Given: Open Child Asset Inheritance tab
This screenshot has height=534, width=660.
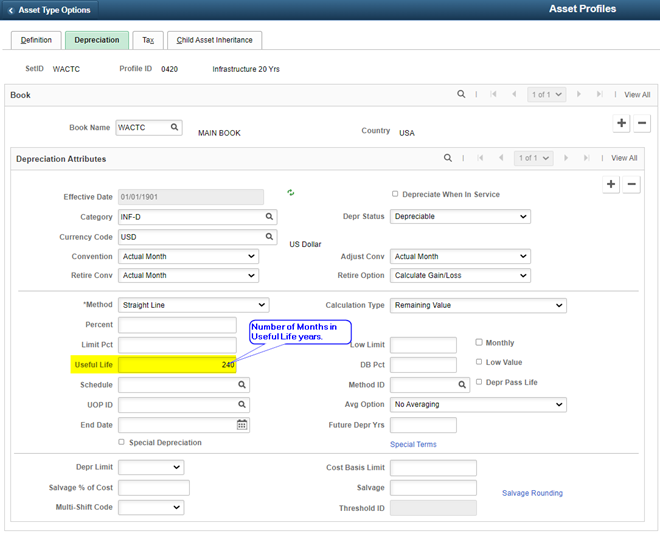Looking at the screenshot, I should (214, 40).
